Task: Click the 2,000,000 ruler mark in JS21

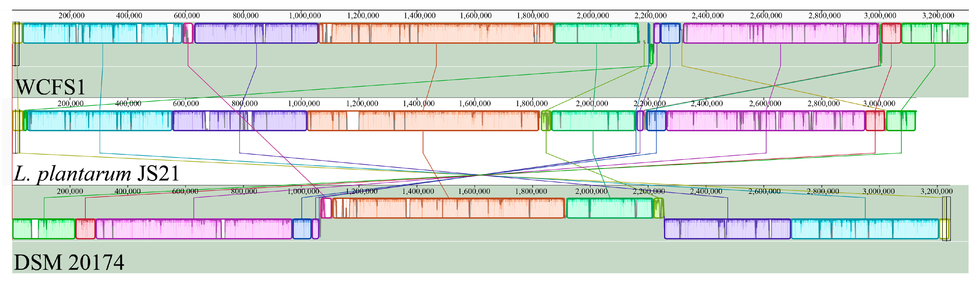Action: click(592, 103)
